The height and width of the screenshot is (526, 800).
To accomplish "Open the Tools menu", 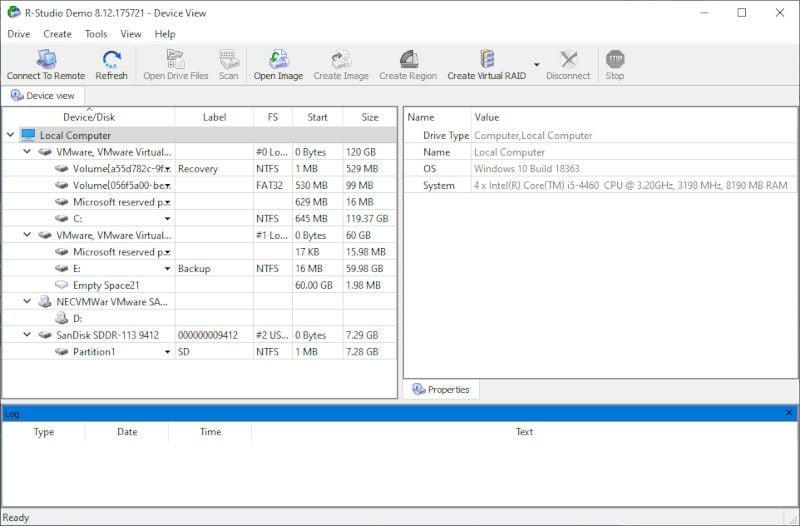I will 96,34.
